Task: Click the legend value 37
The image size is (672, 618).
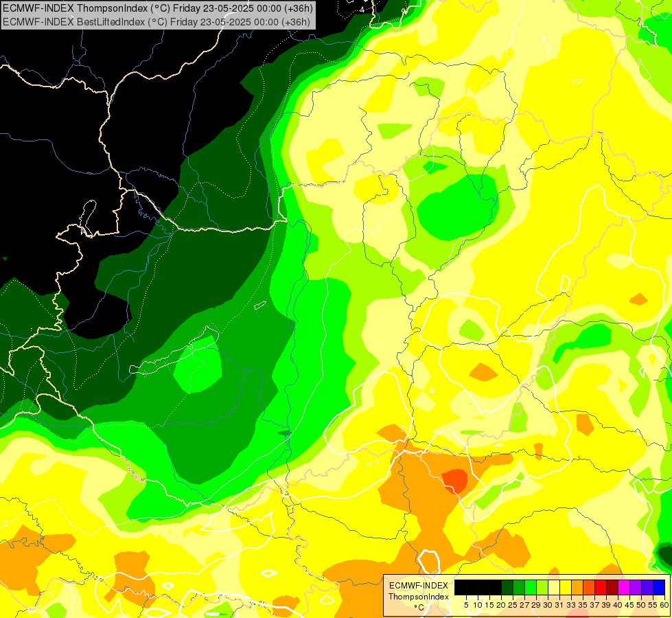Action: click(x=594, y=605)
